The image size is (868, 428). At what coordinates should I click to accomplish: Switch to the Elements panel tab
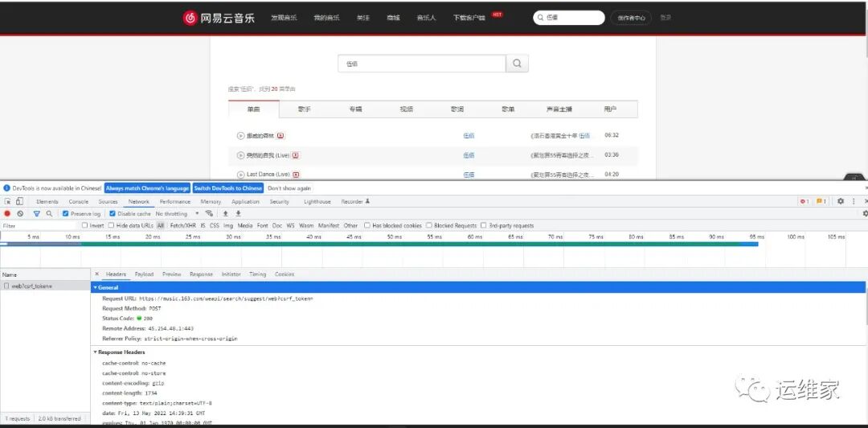coord(47,202)
